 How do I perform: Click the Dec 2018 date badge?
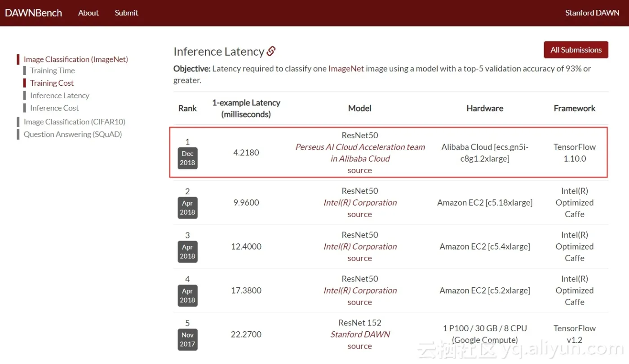click(187, 158)
